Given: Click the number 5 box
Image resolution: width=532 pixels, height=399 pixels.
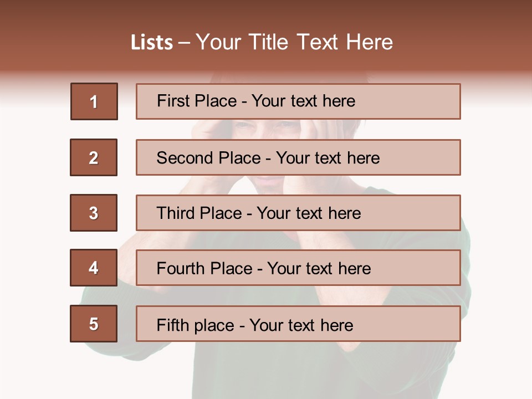Looking at the screenshot, I should click(94, 324).
